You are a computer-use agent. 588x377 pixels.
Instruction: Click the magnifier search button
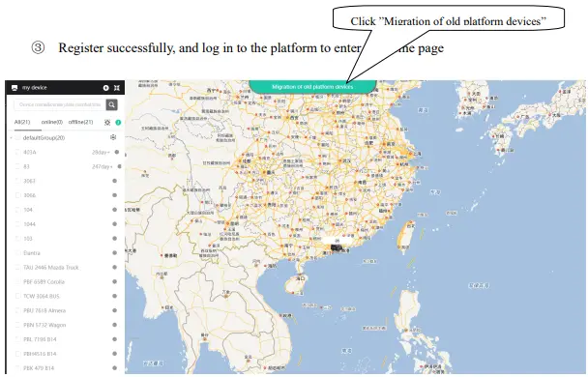click(112, 104)
